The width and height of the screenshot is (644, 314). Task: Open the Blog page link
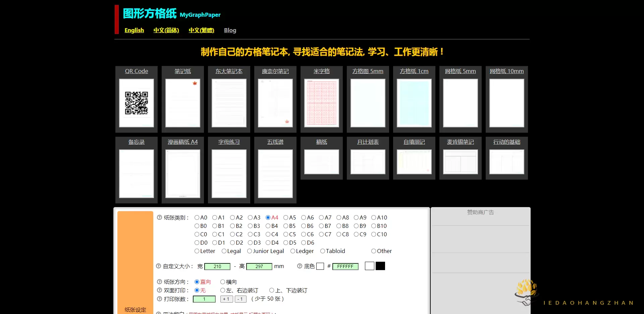coord(230,30)
